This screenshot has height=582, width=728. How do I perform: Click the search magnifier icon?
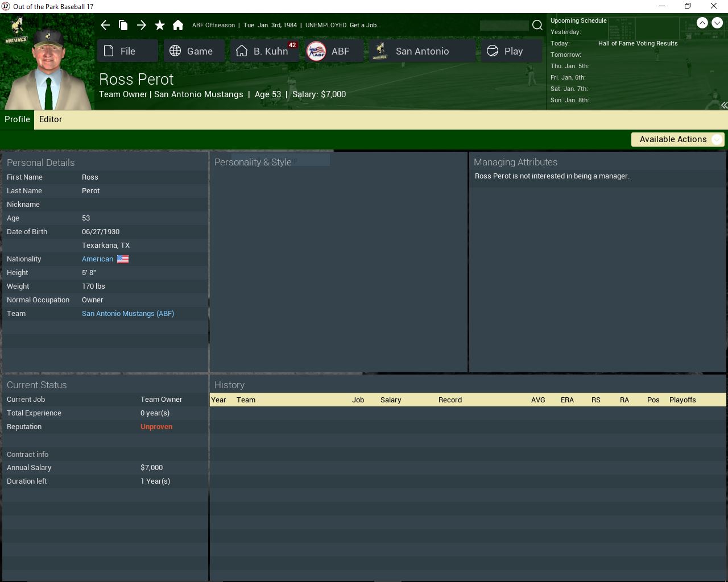tap(537, 25)
